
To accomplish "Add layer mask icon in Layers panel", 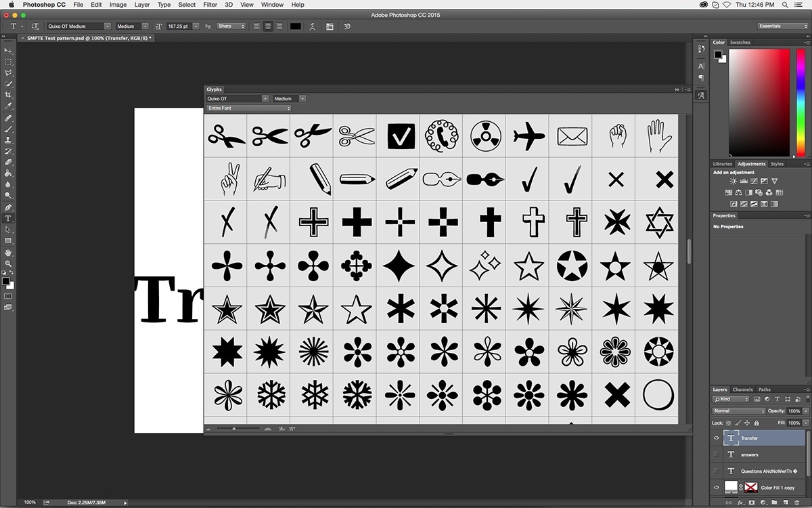I will click(x=751, y=503).
